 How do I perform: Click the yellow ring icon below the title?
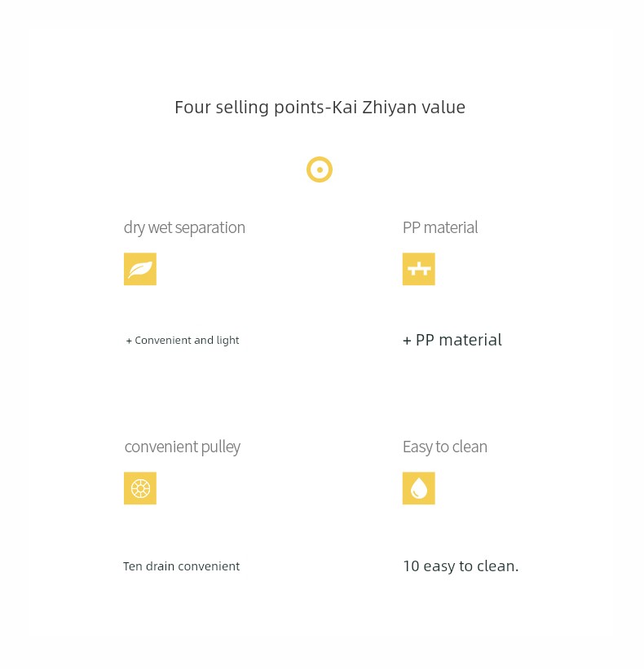tap(320, 169)
